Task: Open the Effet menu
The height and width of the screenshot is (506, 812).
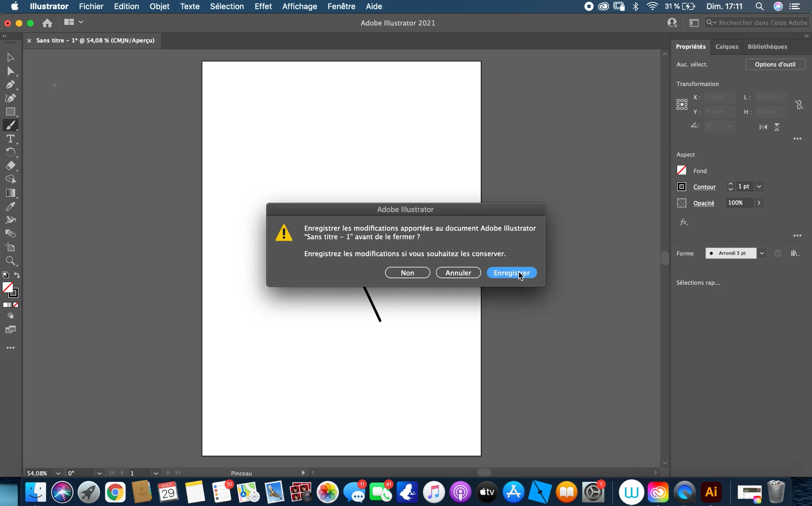Action: [x=263, y=7]
